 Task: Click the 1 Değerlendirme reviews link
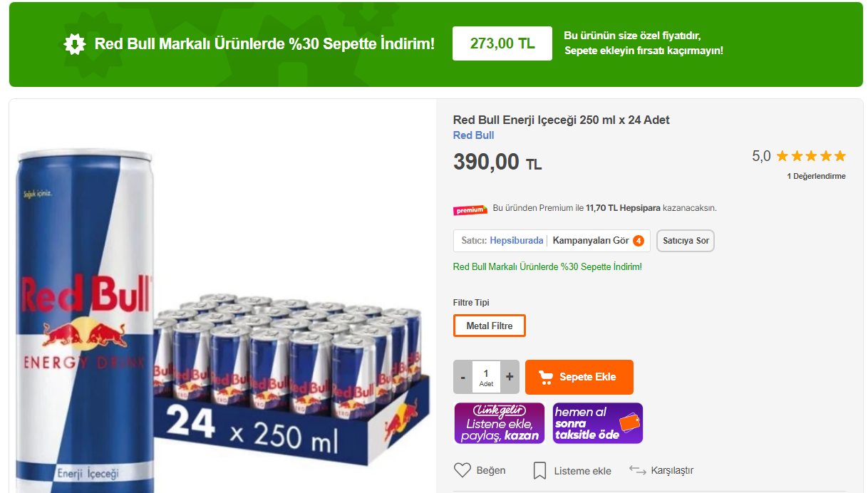tap(816, 176)
